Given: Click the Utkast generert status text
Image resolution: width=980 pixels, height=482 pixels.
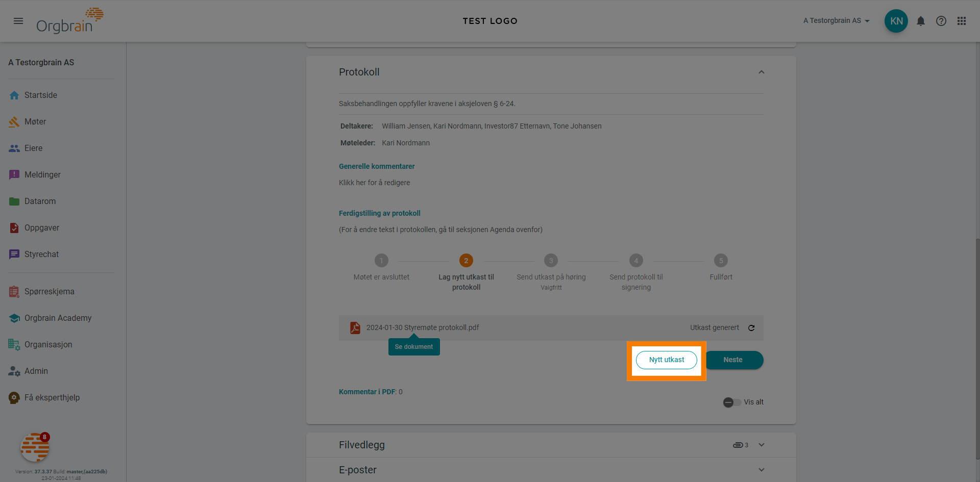Looking at the screenshot, I should coord(715,328).
